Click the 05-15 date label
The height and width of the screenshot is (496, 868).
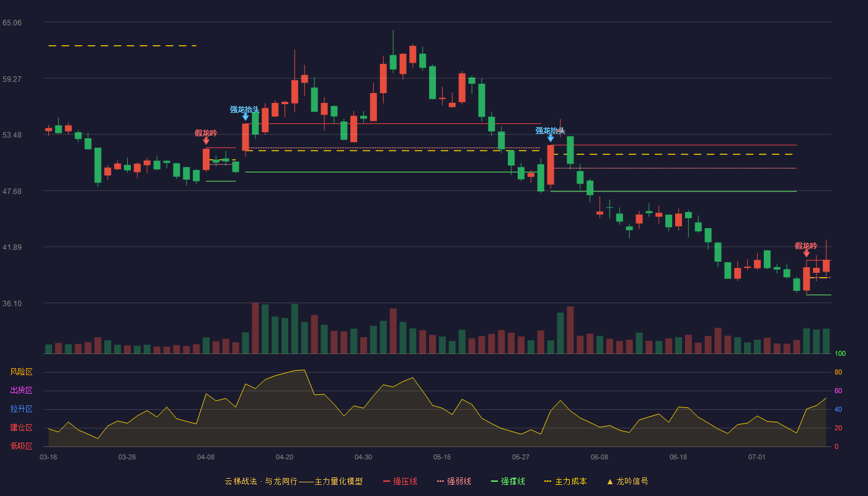click(442, 458)
